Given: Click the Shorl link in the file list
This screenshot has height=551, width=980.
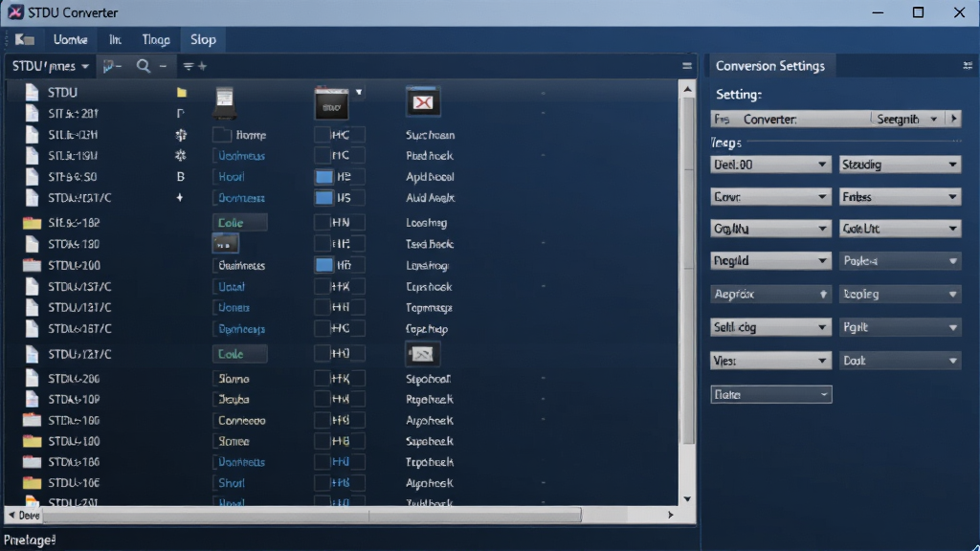Looking at the screenshot, I should coord(232,483).
